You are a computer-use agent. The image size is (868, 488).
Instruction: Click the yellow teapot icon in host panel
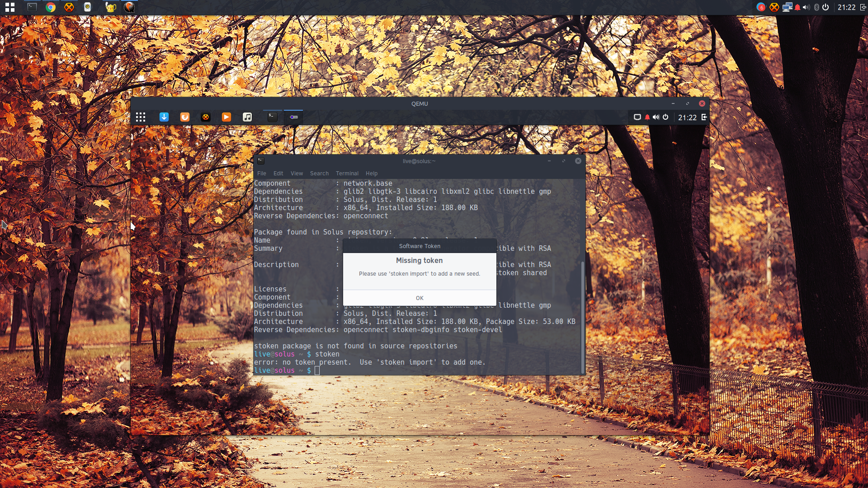(111, 7)
